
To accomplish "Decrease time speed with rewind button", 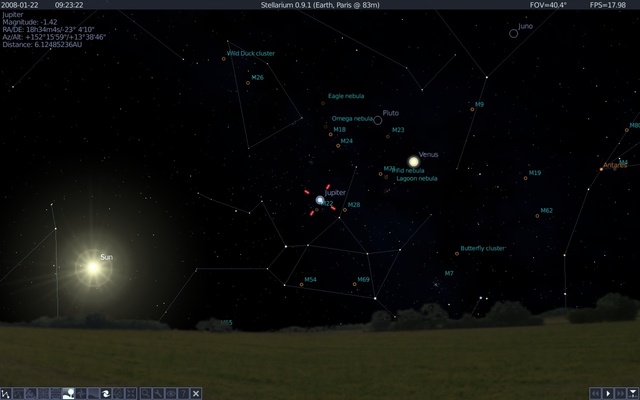I will pyautogui.click(x=596, y=393).
